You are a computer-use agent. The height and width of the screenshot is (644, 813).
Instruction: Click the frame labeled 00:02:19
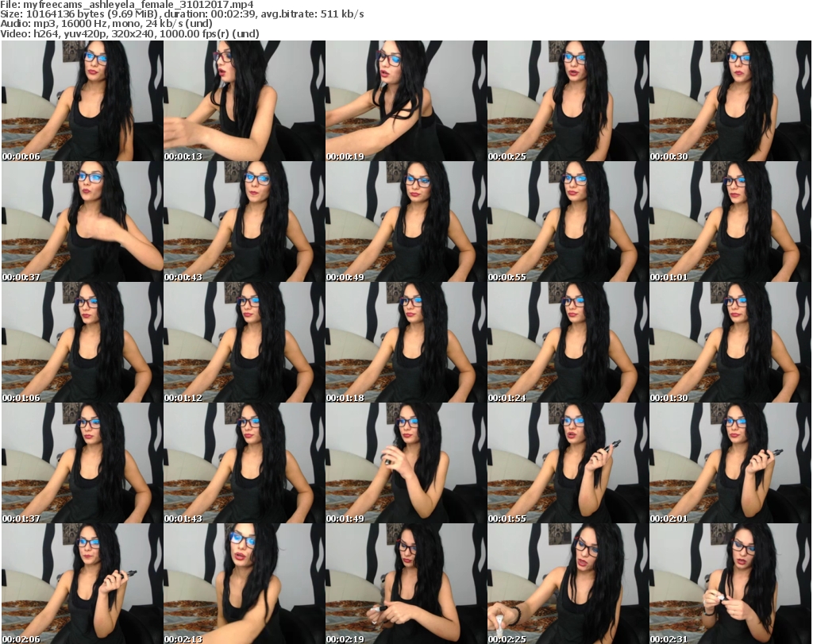pos(406,584)
